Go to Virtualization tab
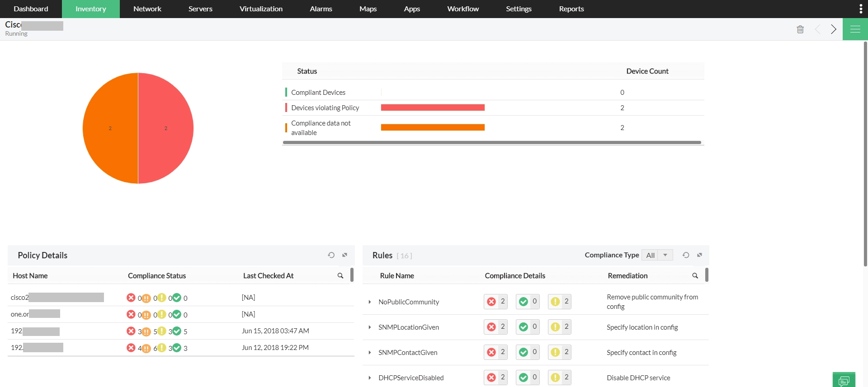 [261, 9]
